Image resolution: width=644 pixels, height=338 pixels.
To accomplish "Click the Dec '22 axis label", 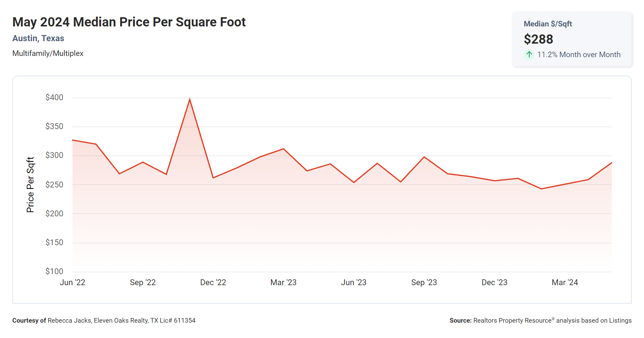I will [213, 282].
